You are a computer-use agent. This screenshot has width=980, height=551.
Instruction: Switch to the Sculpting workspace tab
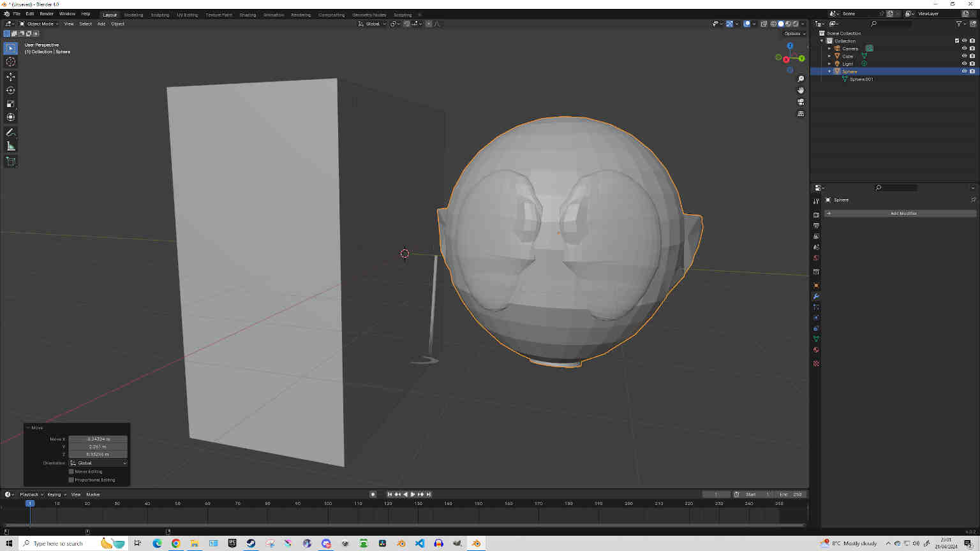[160, 15]
